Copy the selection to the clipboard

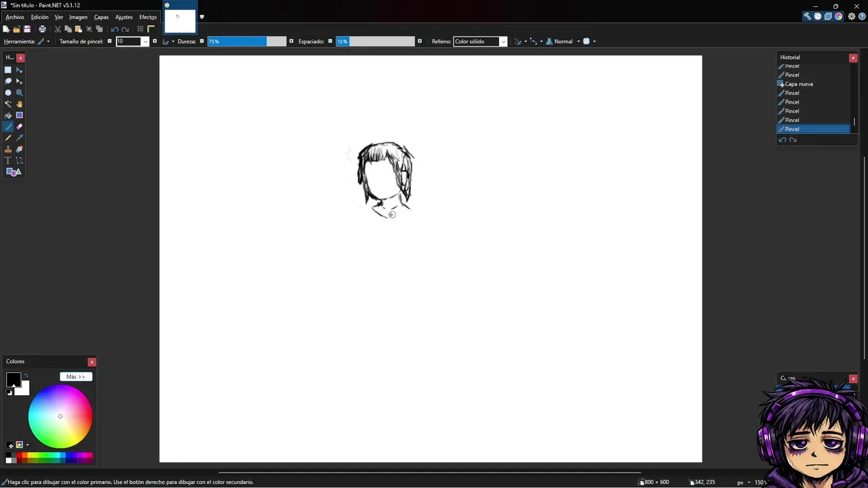[68, 29]
